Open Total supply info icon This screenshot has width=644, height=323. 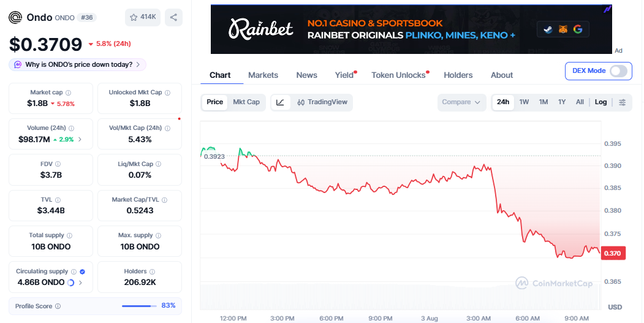point(69,235)
